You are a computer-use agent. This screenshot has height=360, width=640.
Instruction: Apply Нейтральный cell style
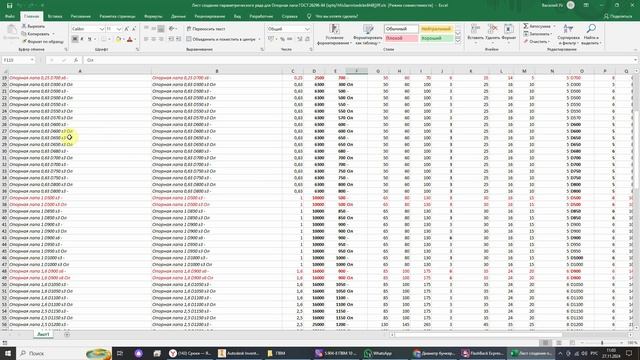[x=436, y=29]
